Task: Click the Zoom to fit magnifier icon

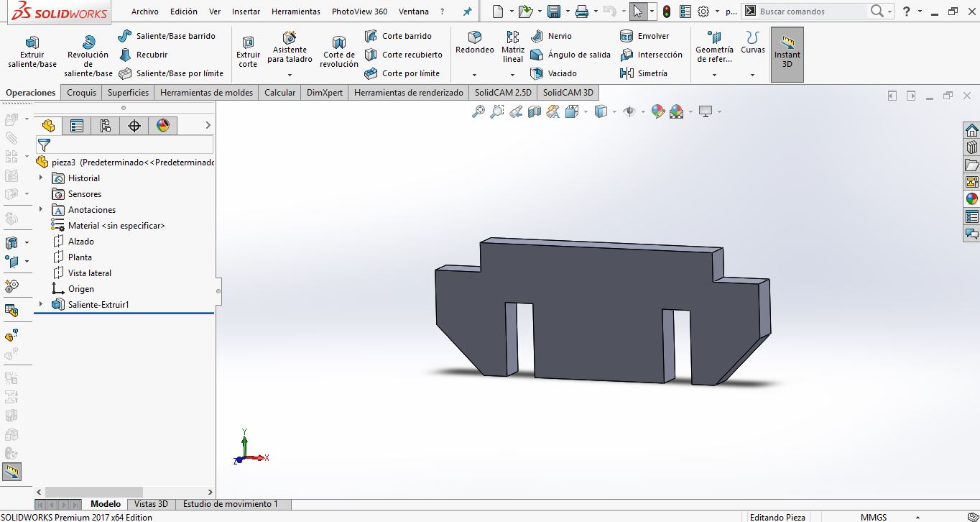Action: click(x=478, y=111)
